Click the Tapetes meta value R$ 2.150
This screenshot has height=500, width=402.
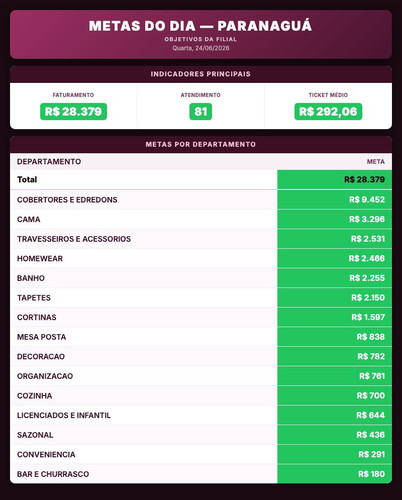tap(368, 298)
